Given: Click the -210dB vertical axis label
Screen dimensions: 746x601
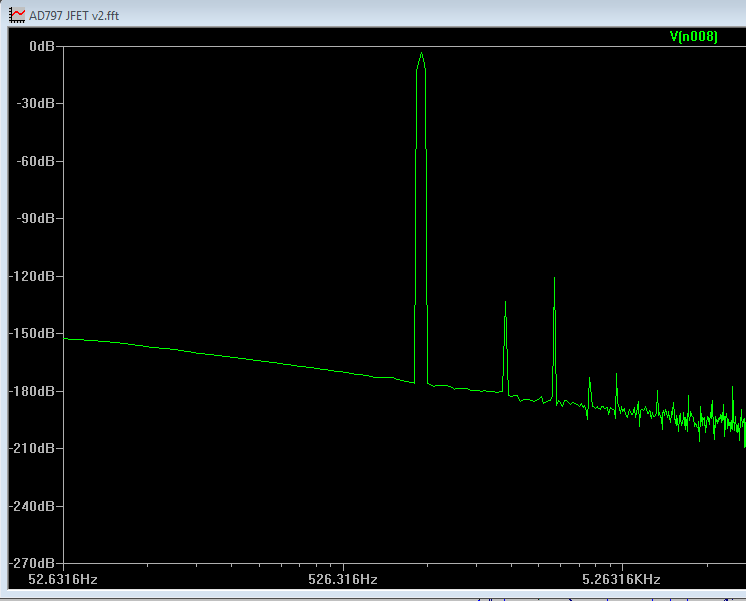Looking at the screenshot, I should point(32,448).
